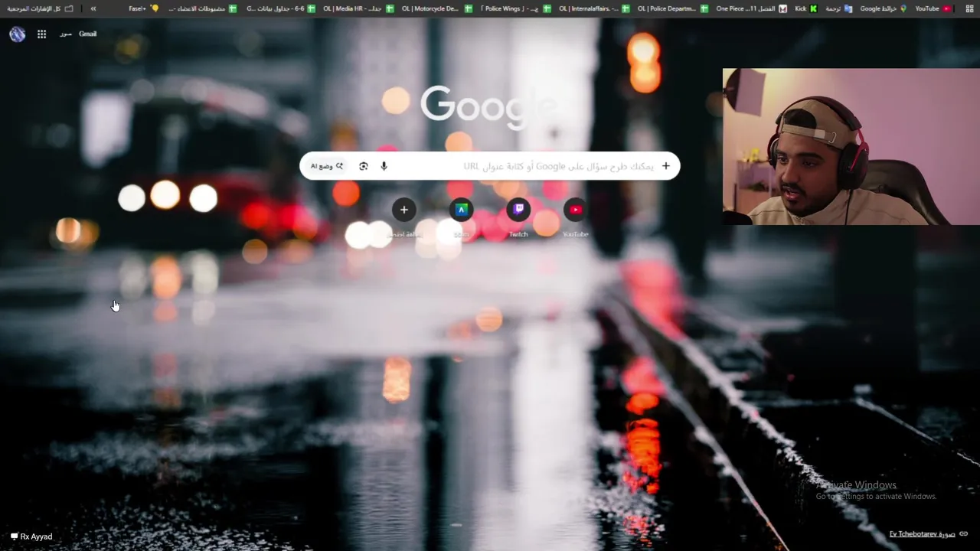
Task: Open the Google Maps bookmark
Action: click(x=883, y=8)
